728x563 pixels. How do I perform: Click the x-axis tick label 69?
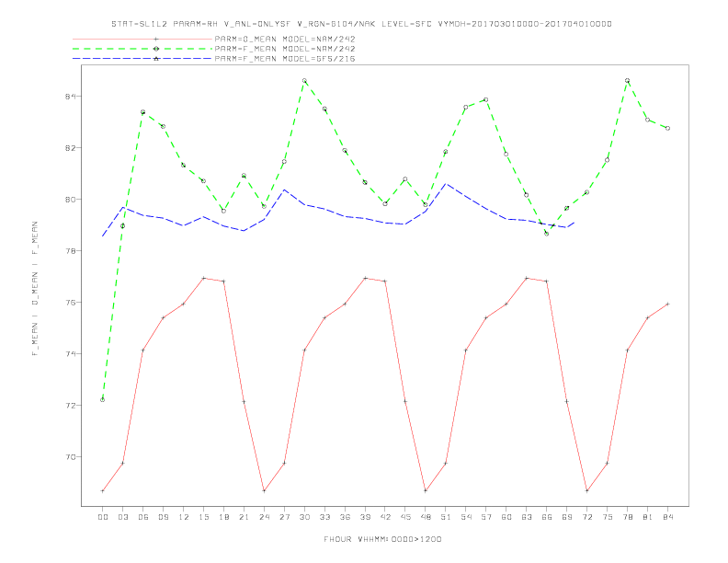pyautogui.click(x=567, y=517)
